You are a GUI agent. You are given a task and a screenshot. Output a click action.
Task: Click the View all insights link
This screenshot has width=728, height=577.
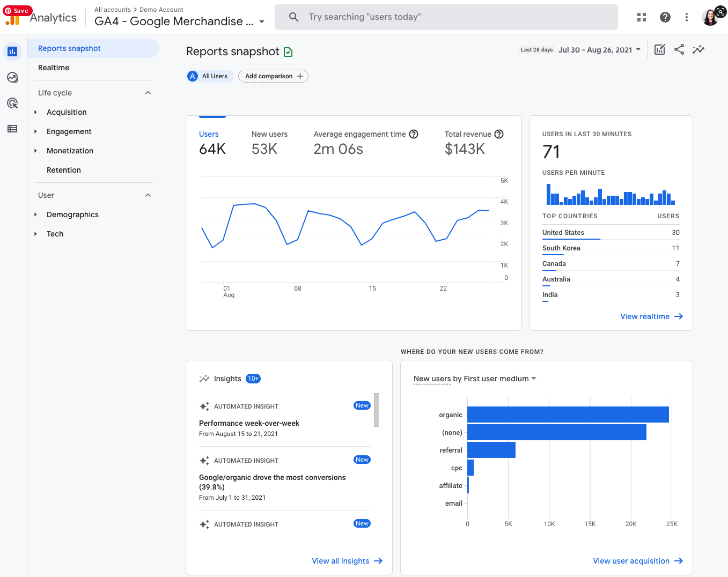(347, 560)
